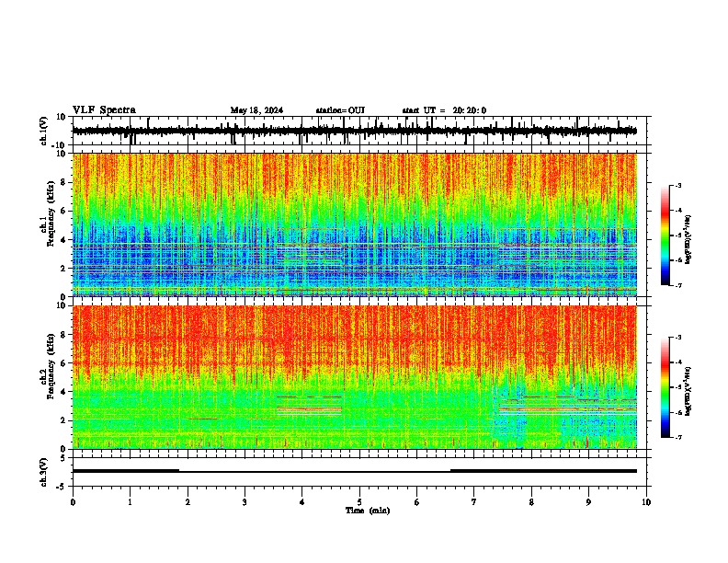Click the ch.2 color bar log(PSD) label
The image size is (728, 563).
click(688, 391)
